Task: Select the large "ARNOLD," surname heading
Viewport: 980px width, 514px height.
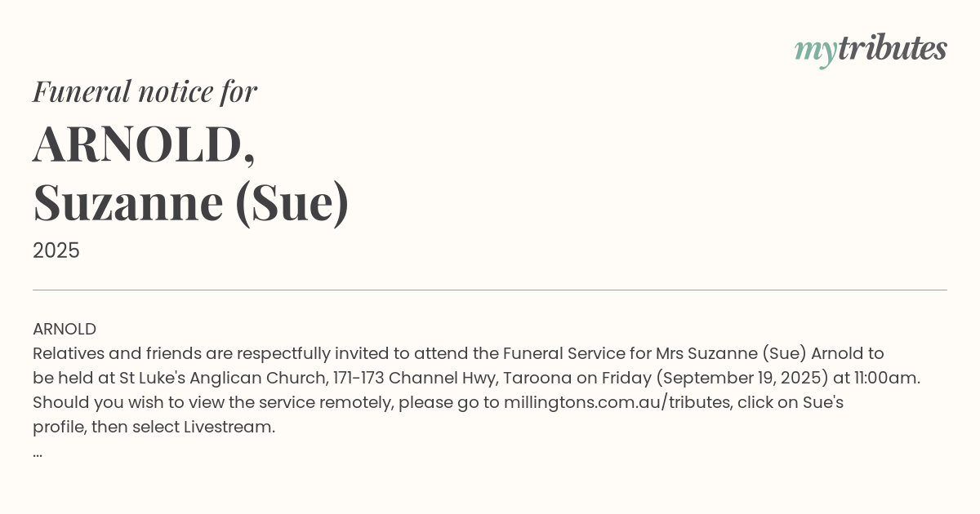Action: [x=144, y=144]
